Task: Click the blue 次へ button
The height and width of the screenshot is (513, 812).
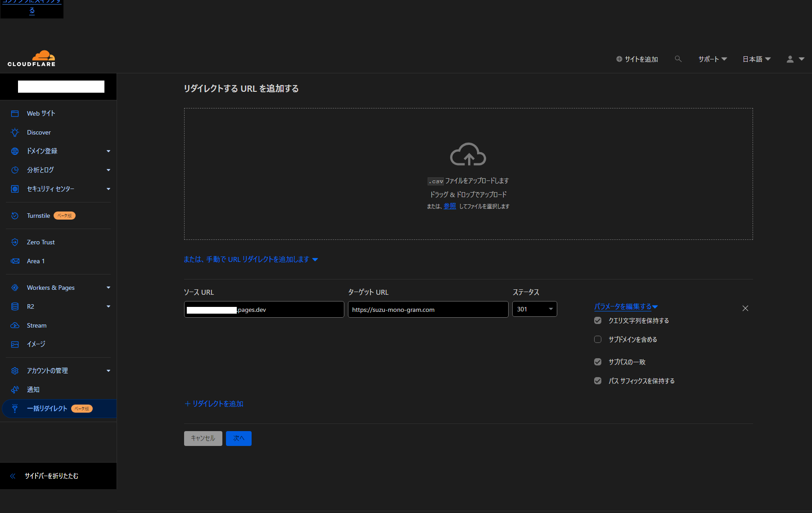Action: tap(239, 438)
